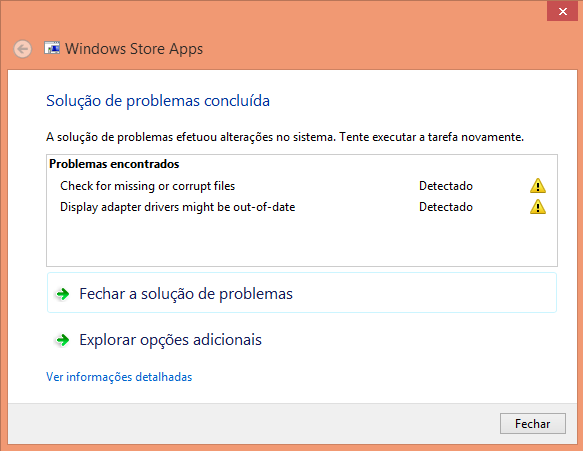This screenshot has height=451, width=583.
Task: Click Detectado status for display adapter drivers
Action: tap(446, 207)
